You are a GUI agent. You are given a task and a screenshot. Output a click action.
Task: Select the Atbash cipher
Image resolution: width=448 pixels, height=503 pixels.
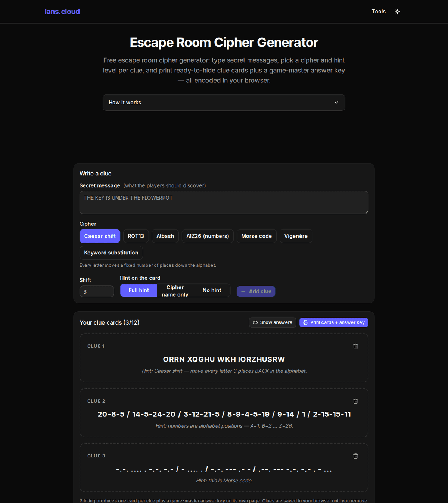[x=165, y=236]
